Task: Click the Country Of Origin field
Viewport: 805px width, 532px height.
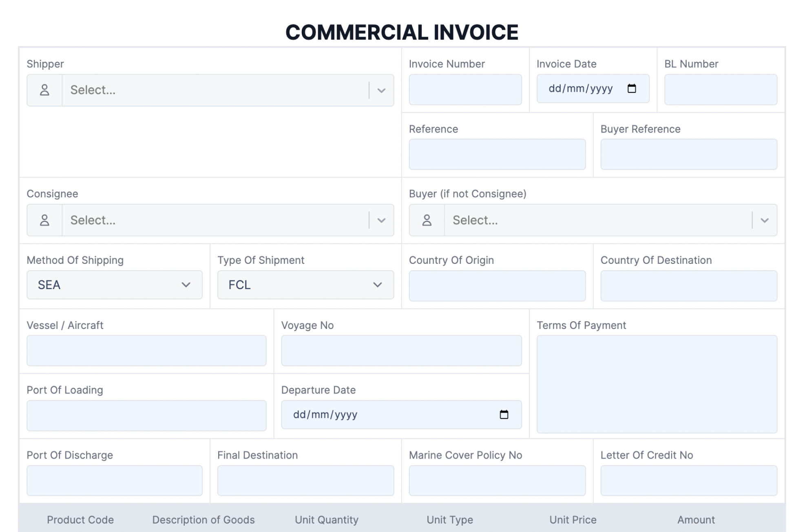Action: [x=497, y=285]
